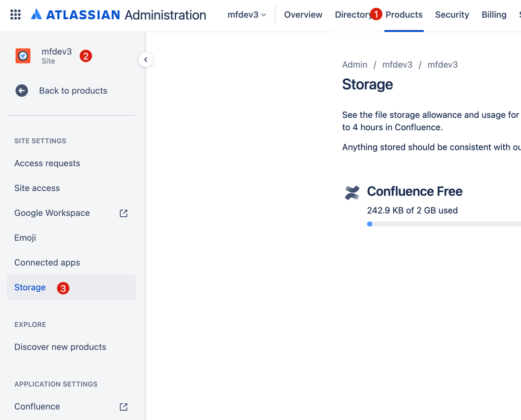521x420 pixels.
Task: Switch to the Billing tab
Action: [x=494, y=15]
